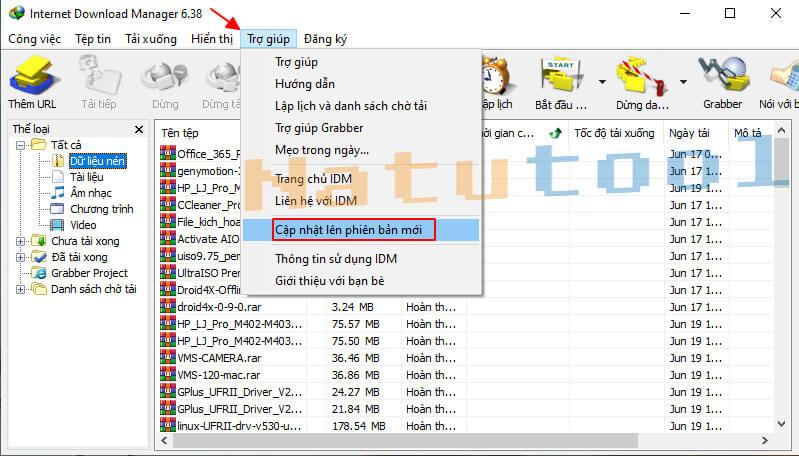
Task: Open the Đăng ký menu
Action: 325,39
